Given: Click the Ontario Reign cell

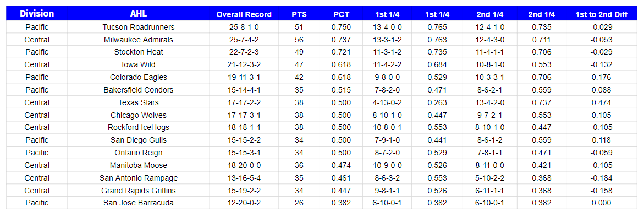Looking at the screenshot, I should [x=139, y=153].
